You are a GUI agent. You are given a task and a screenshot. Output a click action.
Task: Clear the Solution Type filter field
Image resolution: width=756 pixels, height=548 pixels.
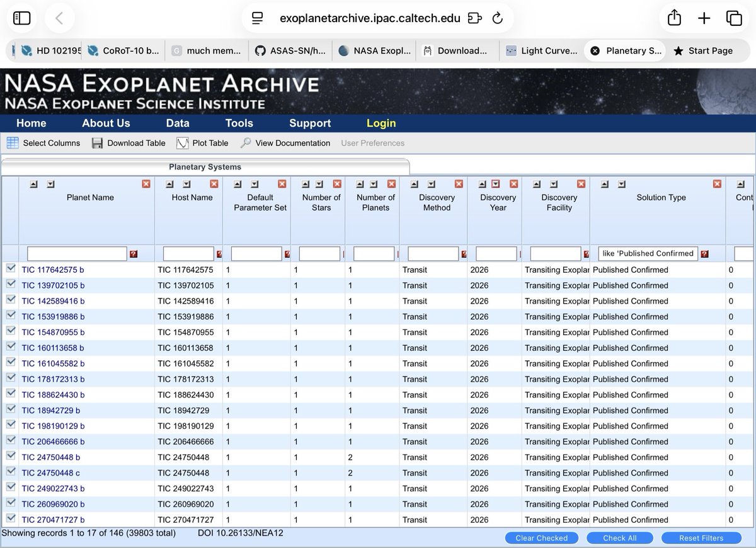pyautogui.click(x=647, y=253)
